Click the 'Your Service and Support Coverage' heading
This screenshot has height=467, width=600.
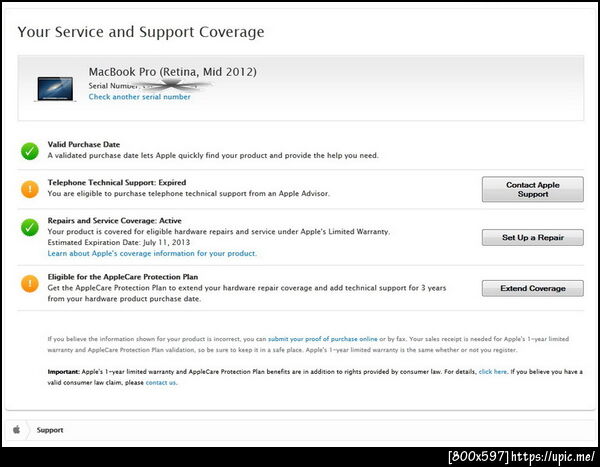(141, 32)
